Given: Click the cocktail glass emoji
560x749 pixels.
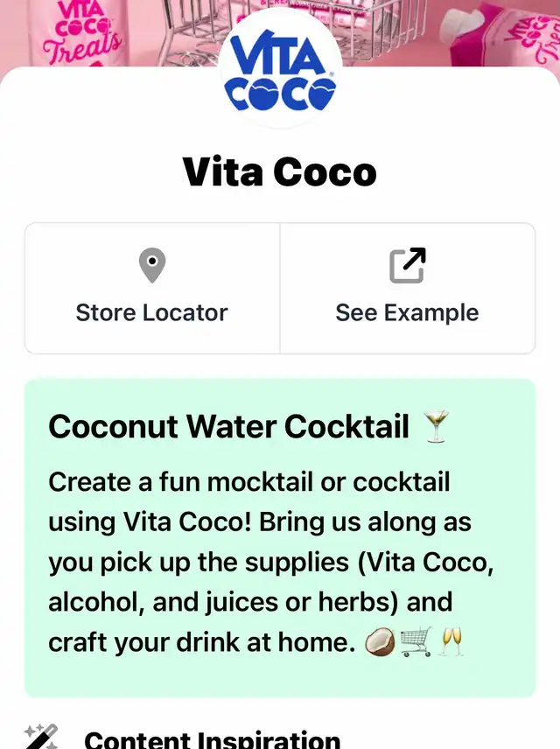Looking at the screenshot, I should coord(436,426).
